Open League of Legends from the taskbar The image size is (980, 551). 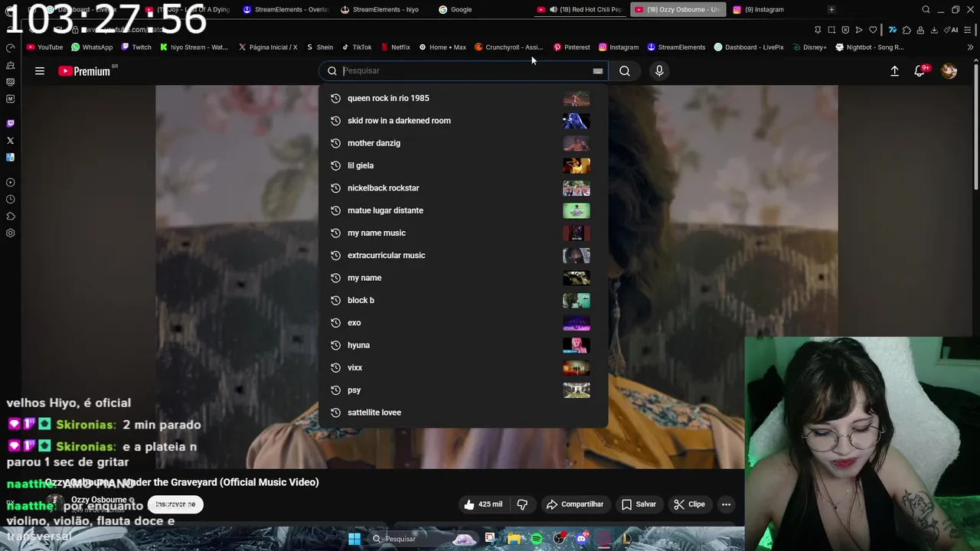(626, 539)
